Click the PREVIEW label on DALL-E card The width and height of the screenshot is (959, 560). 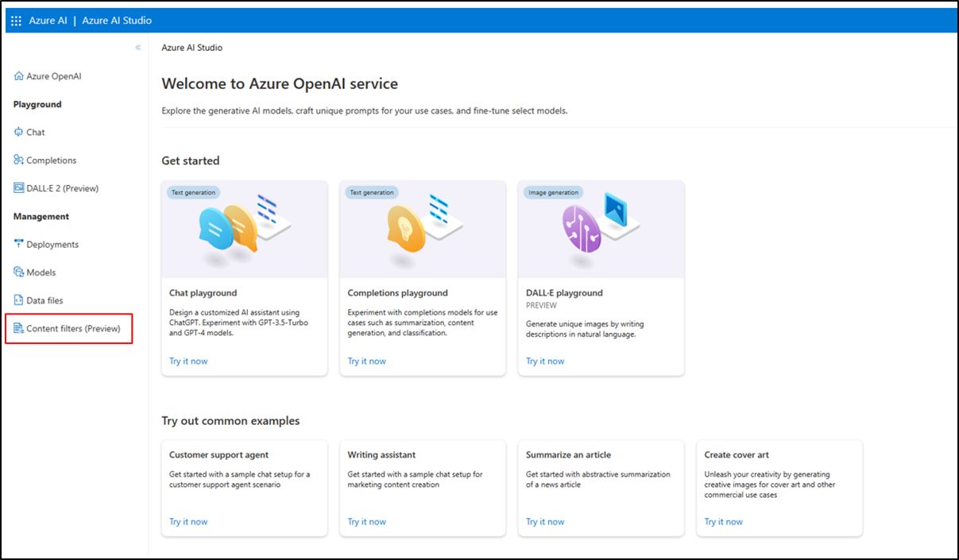point(541,306)
